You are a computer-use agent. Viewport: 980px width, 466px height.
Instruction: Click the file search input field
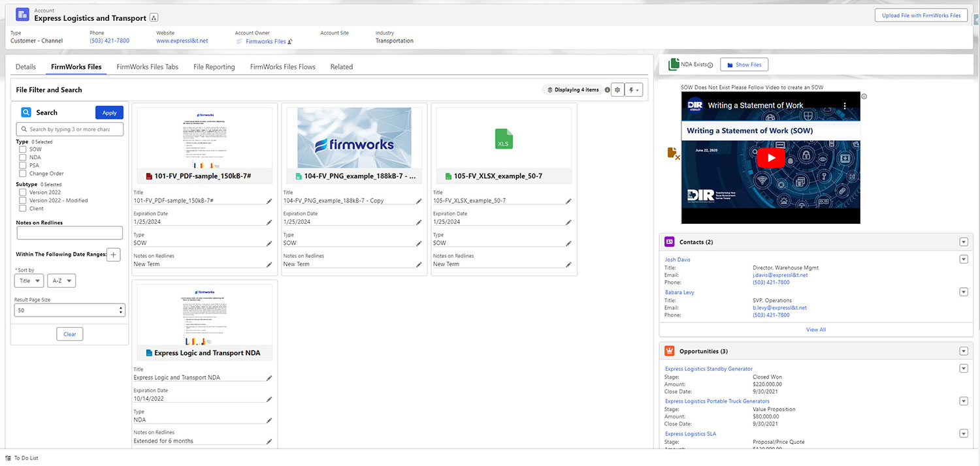[x=70, y=129]
